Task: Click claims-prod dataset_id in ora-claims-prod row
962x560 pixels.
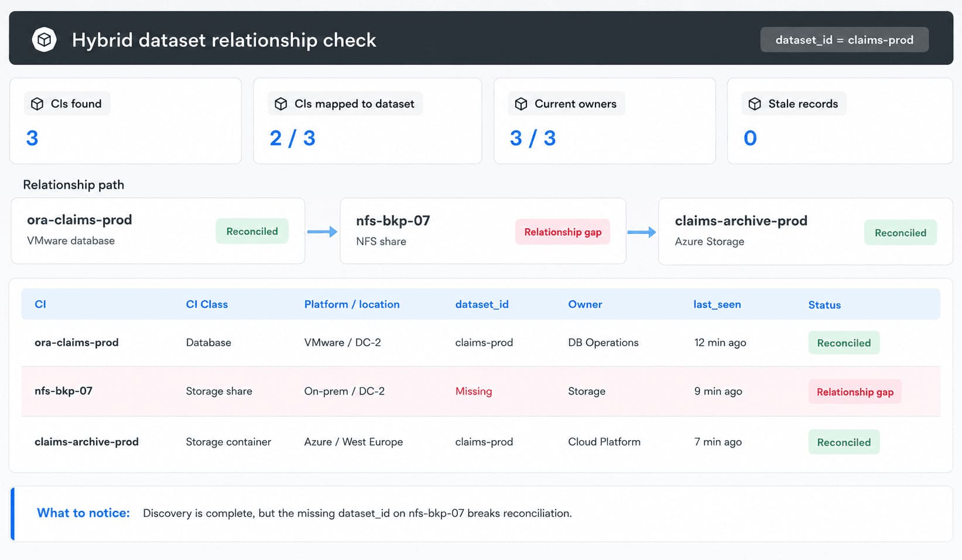Action: tap(484, 342)
